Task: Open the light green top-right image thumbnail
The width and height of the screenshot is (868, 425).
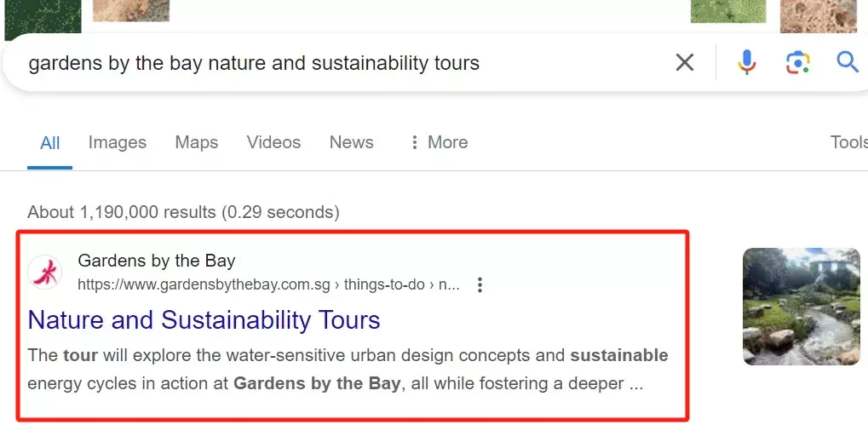Action: pos(728,11)
